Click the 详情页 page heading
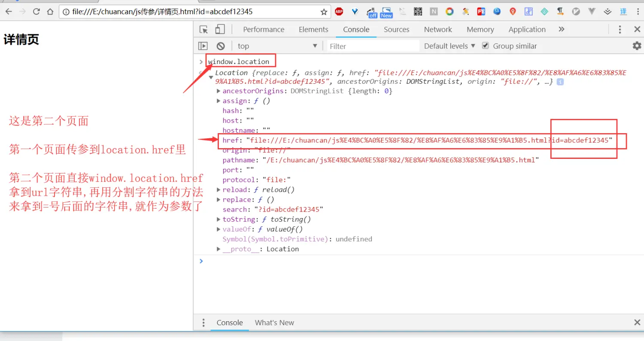Image resolution: width=644 pixels, height=341 pixels. (21, 40)
